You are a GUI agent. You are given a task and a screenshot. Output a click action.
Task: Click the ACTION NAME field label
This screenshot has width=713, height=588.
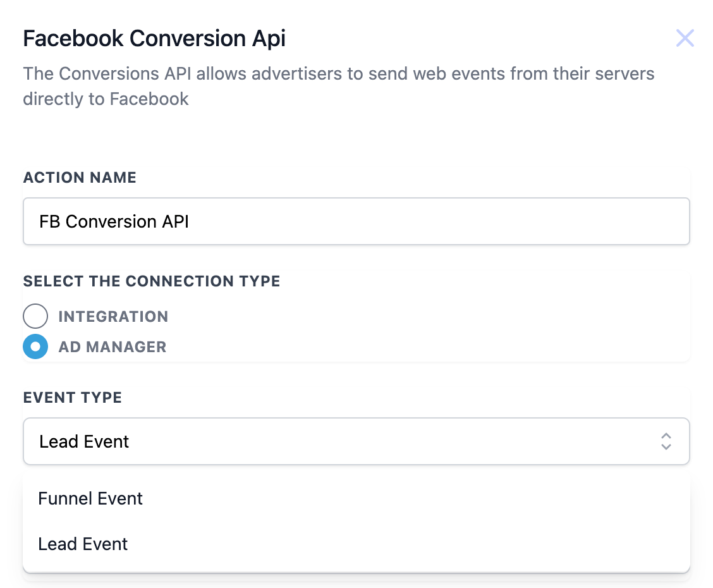[x=80, y=178]
